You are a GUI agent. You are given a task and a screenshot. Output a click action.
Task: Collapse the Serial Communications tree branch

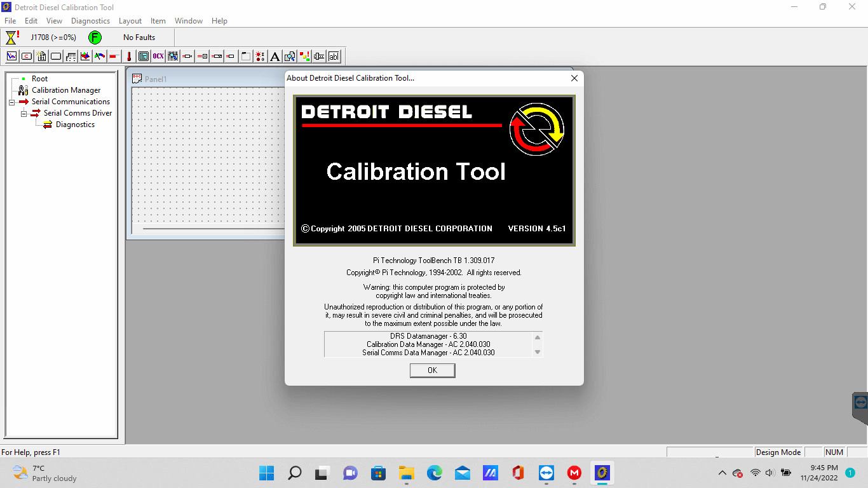[x=11, y=102]
